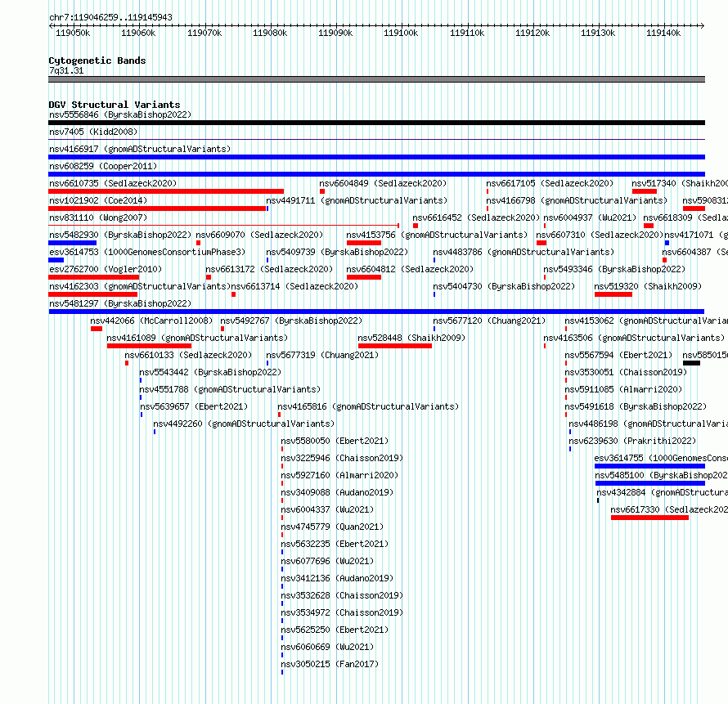This screenshot has height=704, width=728.
Task: Open nsv3409088 (Audano2019) label
Action: 337,492
